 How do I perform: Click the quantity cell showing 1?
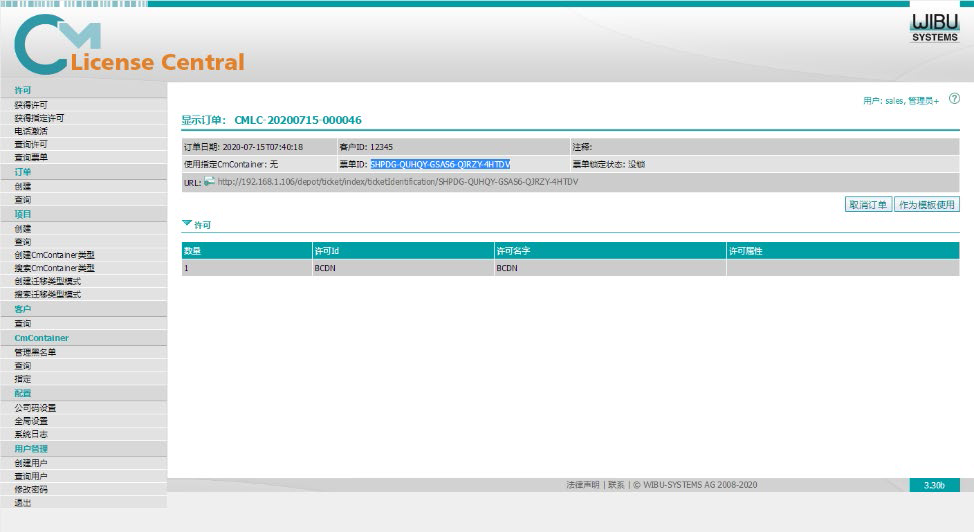247,268
